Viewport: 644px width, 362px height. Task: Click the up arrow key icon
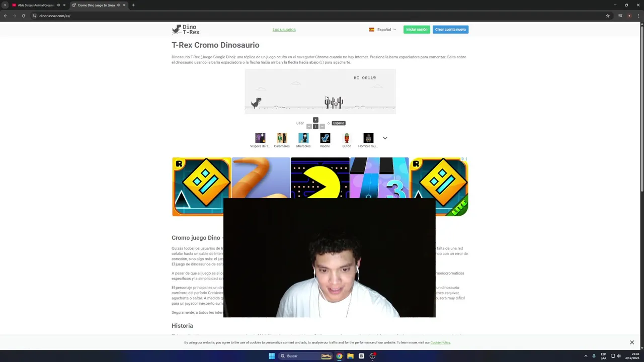[x=315, y=120]
